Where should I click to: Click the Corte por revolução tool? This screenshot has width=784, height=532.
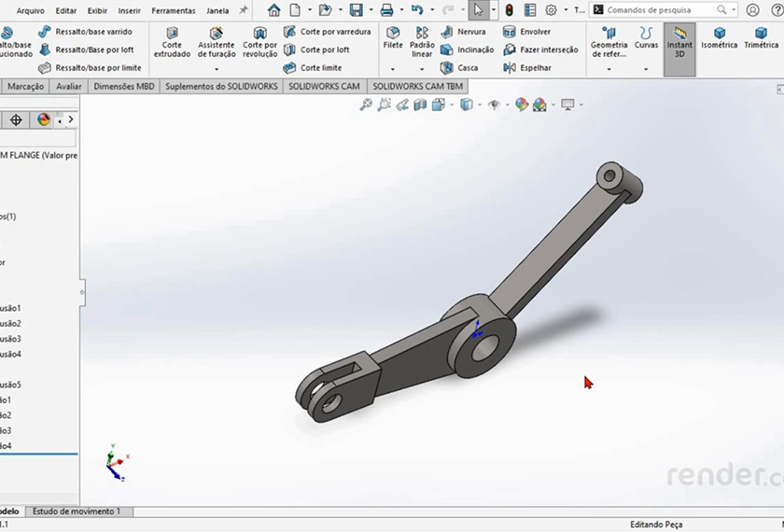(259, 43)
